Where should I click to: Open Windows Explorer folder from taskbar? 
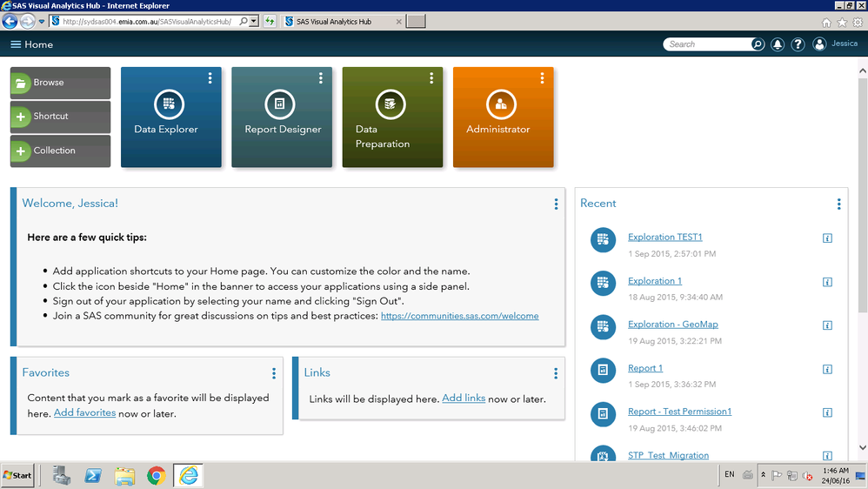coord(124,476)
